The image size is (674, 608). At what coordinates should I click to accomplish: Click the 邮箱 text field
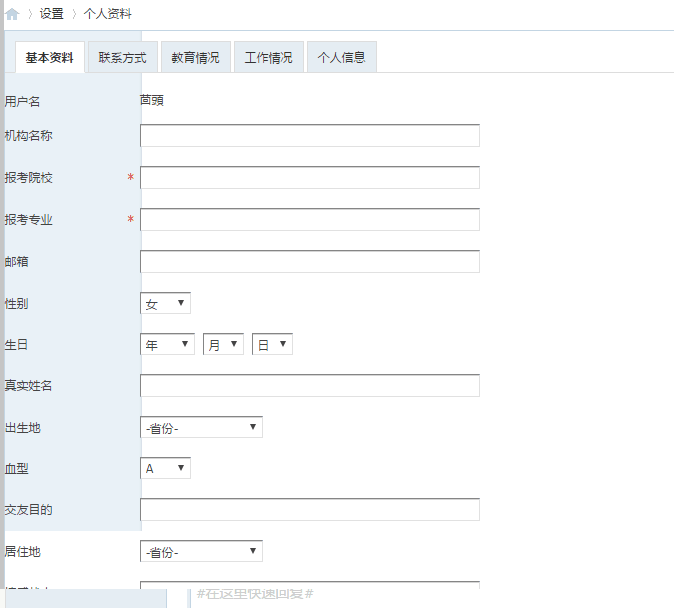click(310, 261)
